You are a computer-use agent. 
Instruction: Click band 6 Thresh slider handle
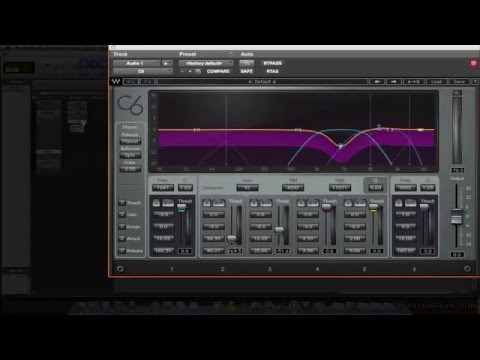click(424, 207)
